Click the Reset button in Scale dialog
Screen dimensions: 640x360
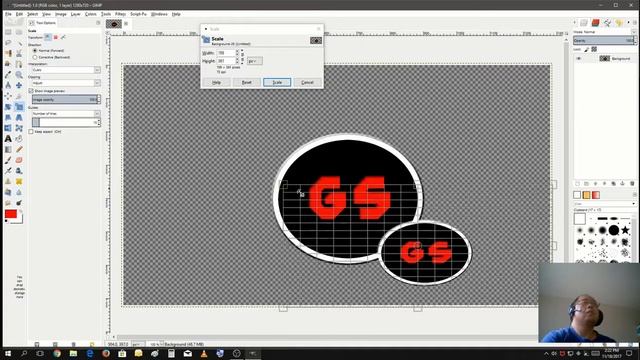(247, 82)
